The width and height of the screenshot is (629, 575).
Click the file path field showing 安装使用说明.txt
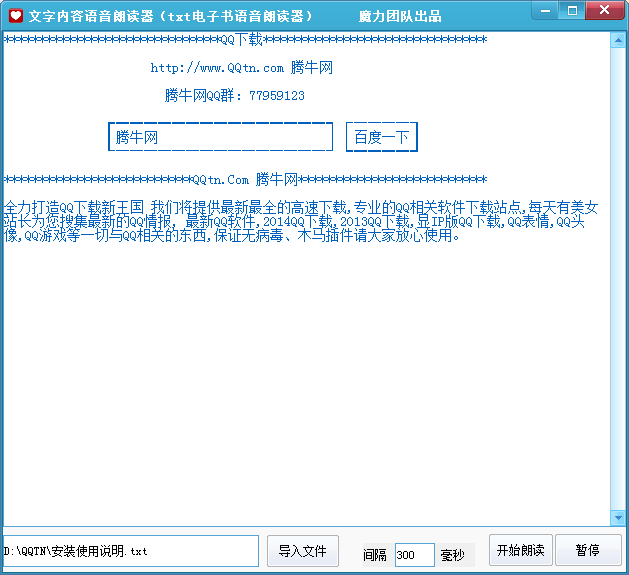tap(130, 551)
